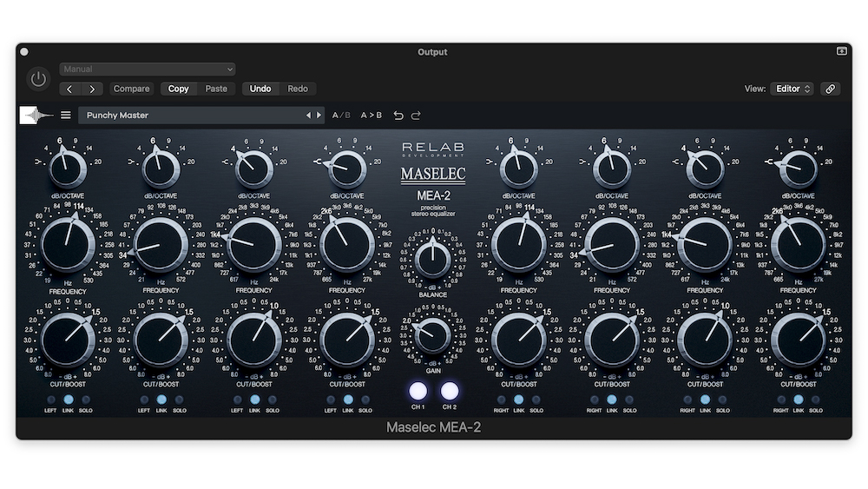The height and width of the screenshot is (489, 868).
Task: Toggle LINK on the right-channel 114 Hz band
Action: click(519, 400)
